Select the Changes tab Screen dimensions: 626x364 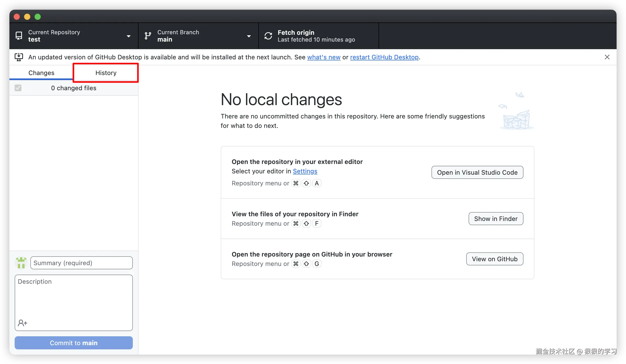tap(41, 73)
